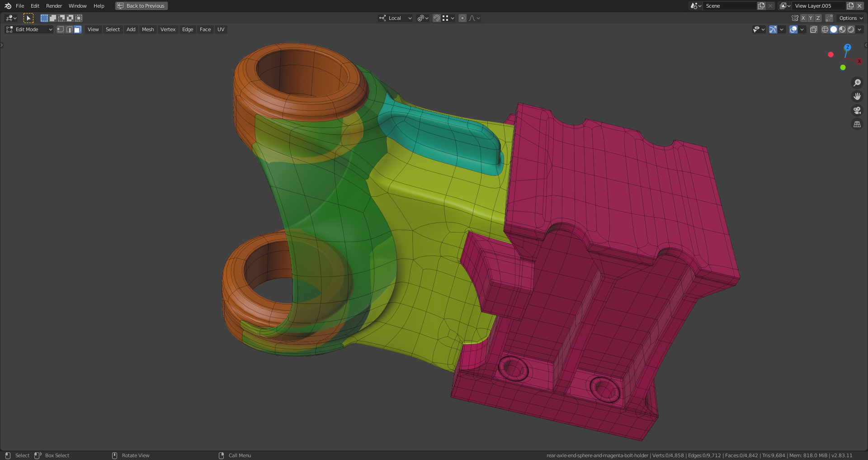Image resolution: width=868 pixels, height=460 pixels.
Task: Toggle viewport overlays display
Action: tap(793, 29)
